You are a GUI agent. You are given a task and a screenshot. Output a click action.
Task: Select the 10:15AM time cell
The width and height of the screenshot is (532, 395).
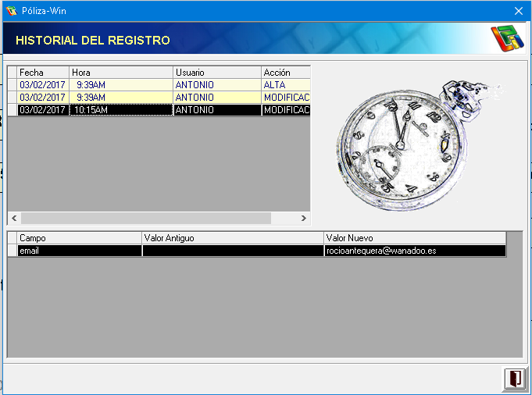coord(121,110)
